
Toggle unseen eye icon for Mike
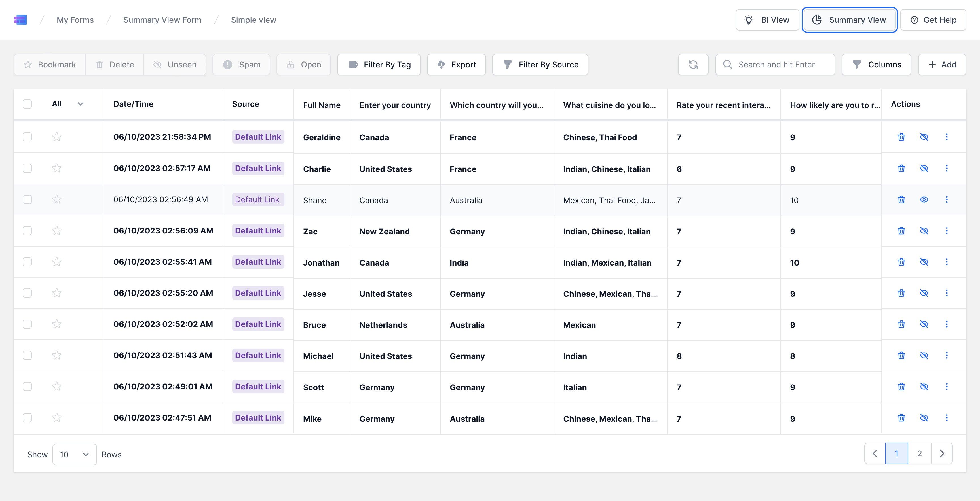[x=924, y=418]
